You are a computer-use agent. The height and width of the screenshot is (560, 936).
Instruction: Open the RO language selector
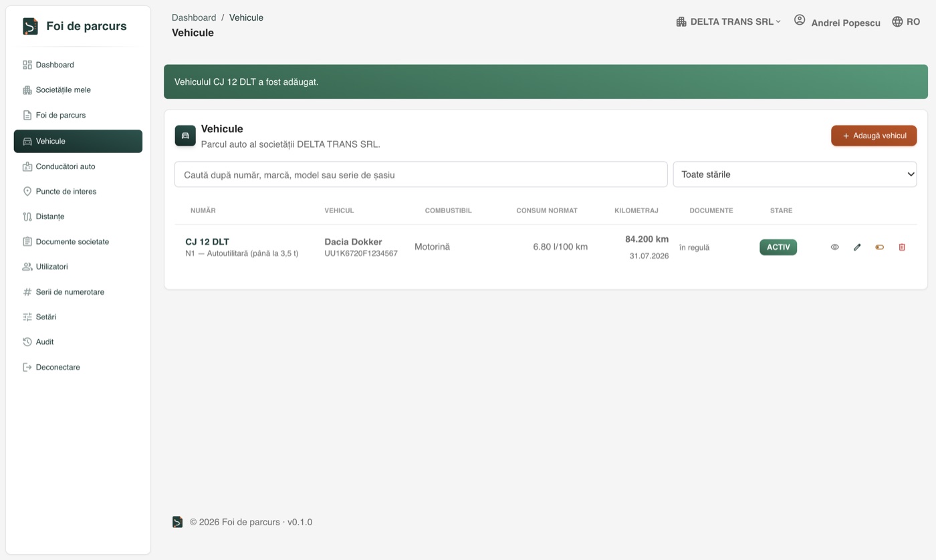[906, 22]
